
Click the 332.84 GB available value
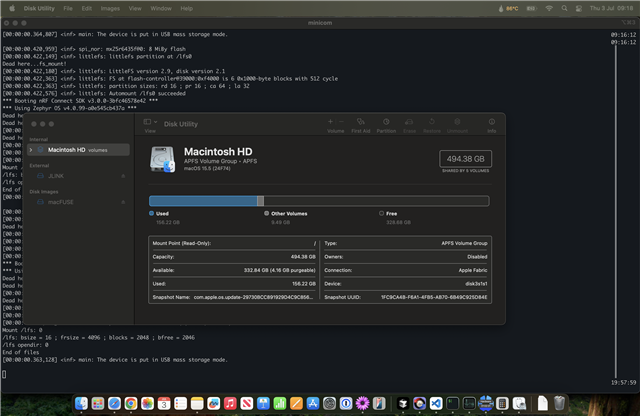(280, 270)
